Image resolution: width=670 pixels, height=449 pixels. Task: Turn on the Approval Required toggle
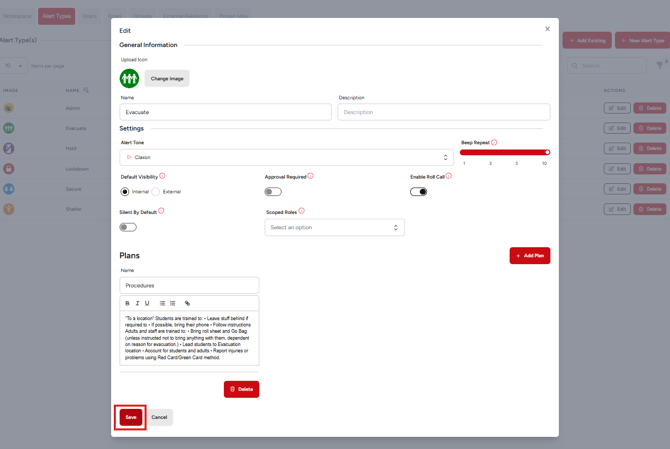point(273,191)
